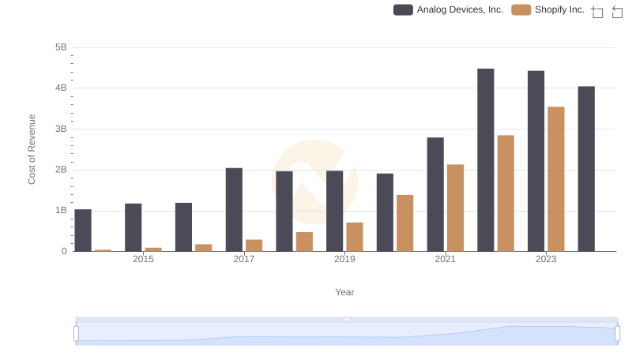
Task: Toggle the Analog Devices, Inc. legend series
Action: tap(448, 9)
